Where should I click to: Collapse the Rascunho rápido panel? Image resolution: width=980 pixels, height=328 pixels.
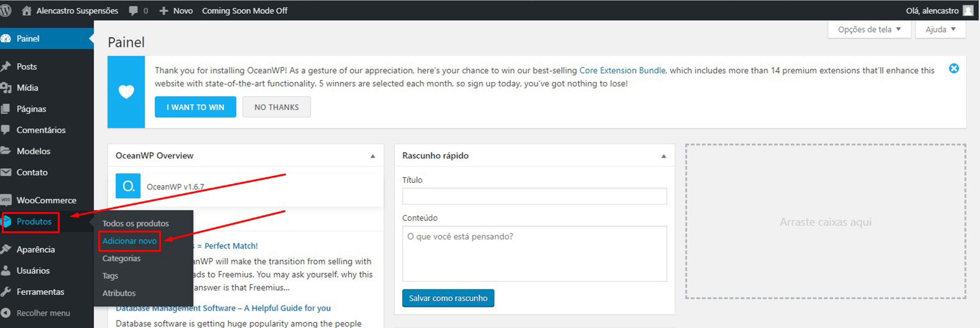(x=663, y=156)
